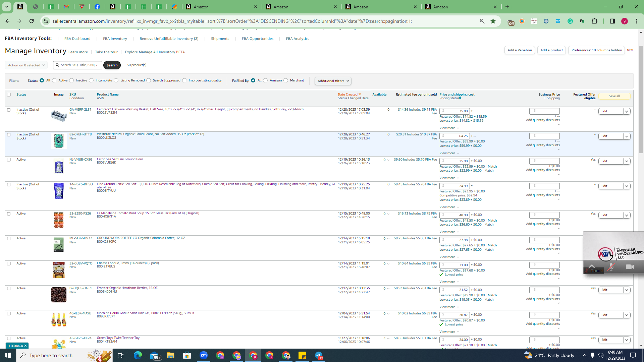Open the FBA Inventory tab
The image size is (644, 362).
click(x=115, y=39)
